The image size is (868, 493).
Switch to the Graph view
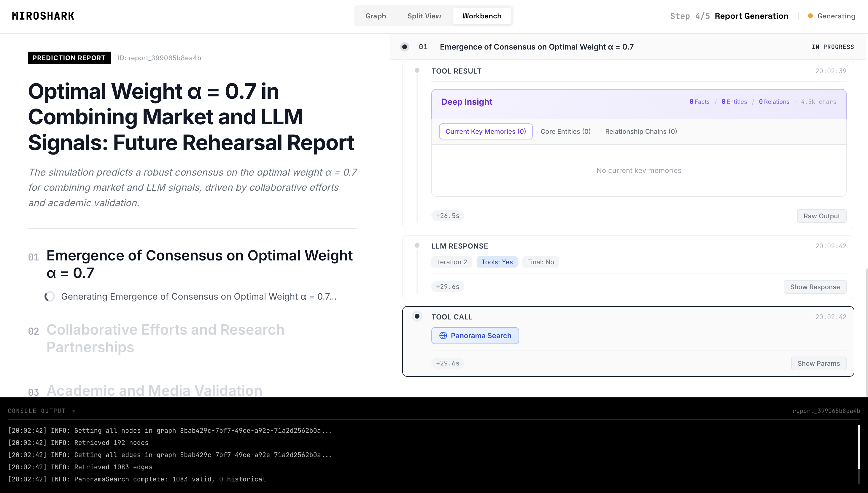[x=376, y=16]
